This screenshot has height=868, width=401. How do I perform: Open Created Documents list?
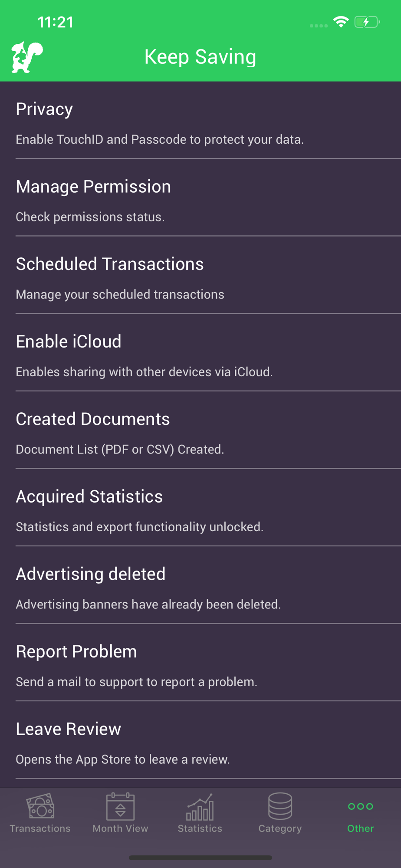point(200,430)
